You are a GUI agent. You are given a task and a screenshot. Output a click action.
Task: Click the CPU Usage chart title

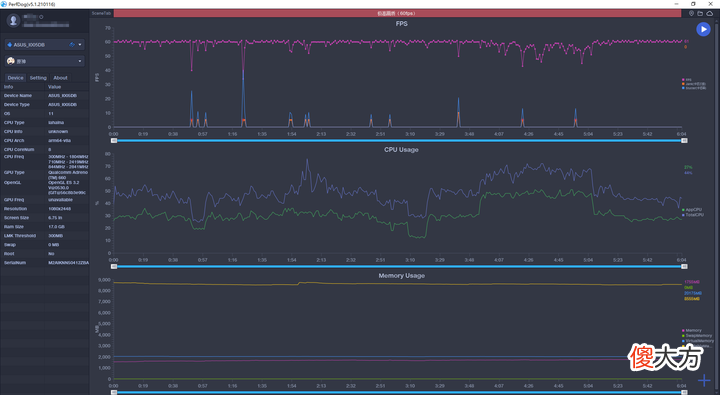tap(401, 150)
